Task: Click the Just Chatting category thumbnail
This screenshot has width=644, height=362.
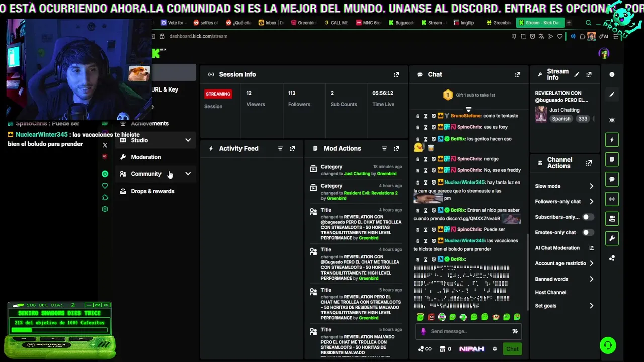Action: point(541,114)
